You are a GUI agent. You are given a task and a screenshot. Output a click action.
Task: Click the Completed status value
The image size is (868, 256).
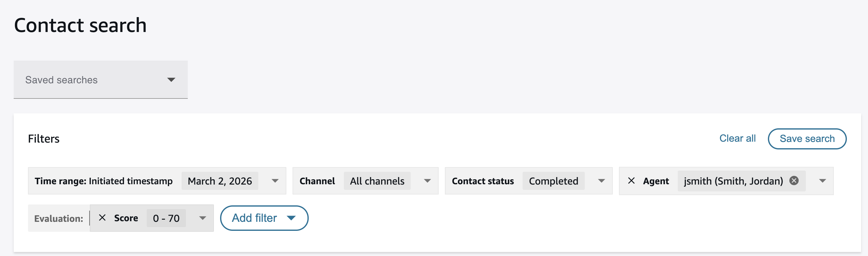click(553, 181)
